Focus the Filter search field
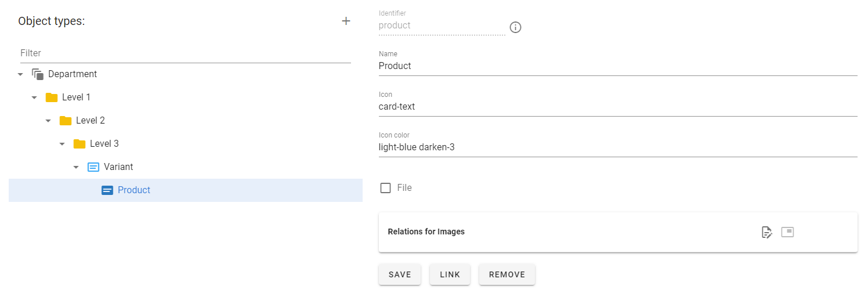868x293 pixels. [186, 53]
